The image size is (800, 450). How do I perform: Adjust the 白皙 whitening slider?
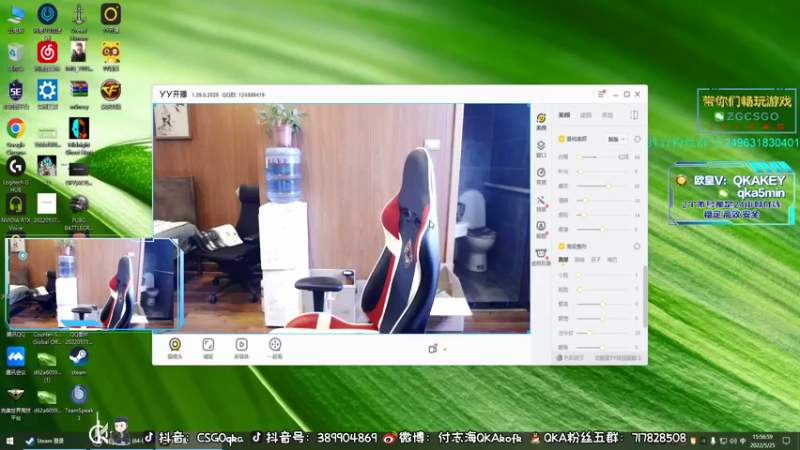tap(597, 157)
